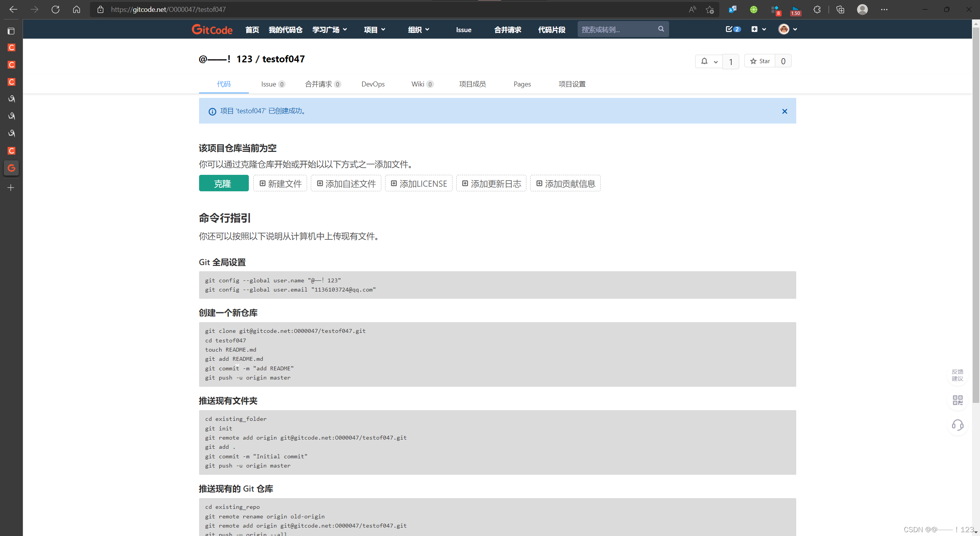Open the user avatar dropdown menu
Viewport: 980px width, 536px height.
tap(787, 29)
